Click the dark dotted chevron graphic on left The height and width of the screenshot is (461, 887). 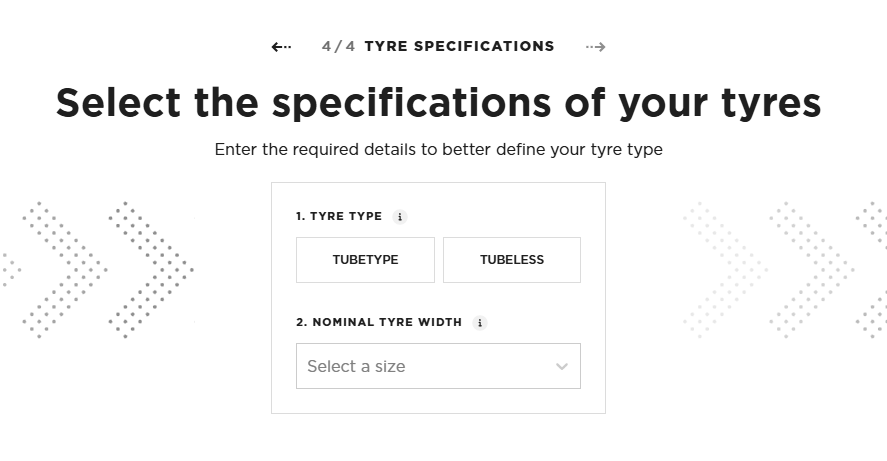tap(150, 269)
